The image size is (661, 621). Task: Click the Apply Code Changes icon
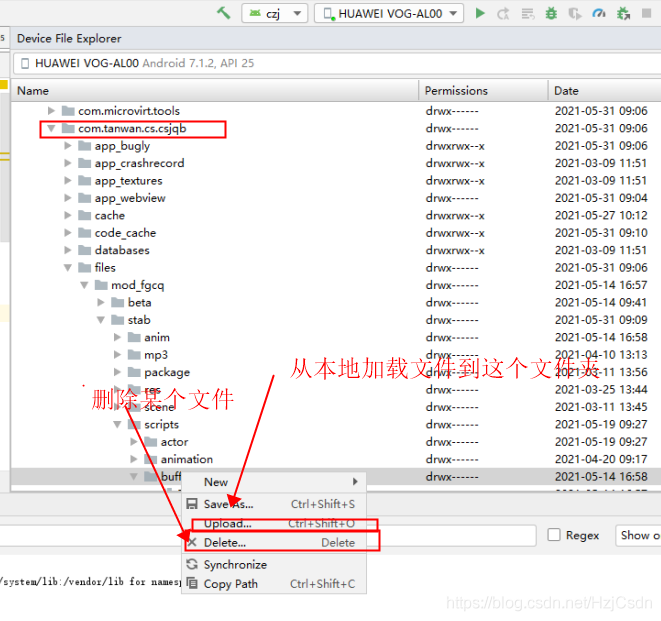tap(528, 14)
